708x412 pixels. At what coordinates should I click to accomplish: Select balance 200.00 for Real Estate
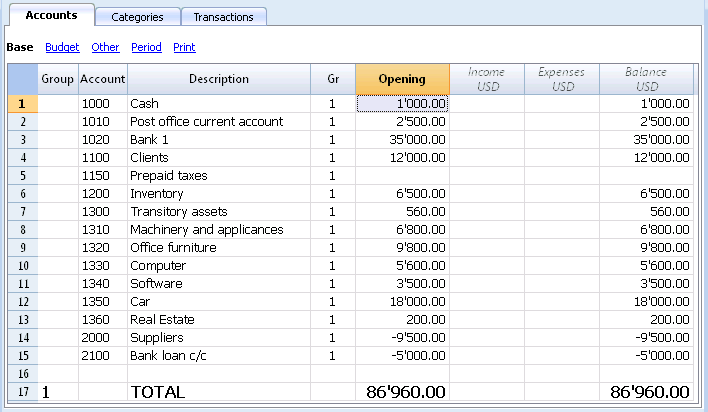646,320
